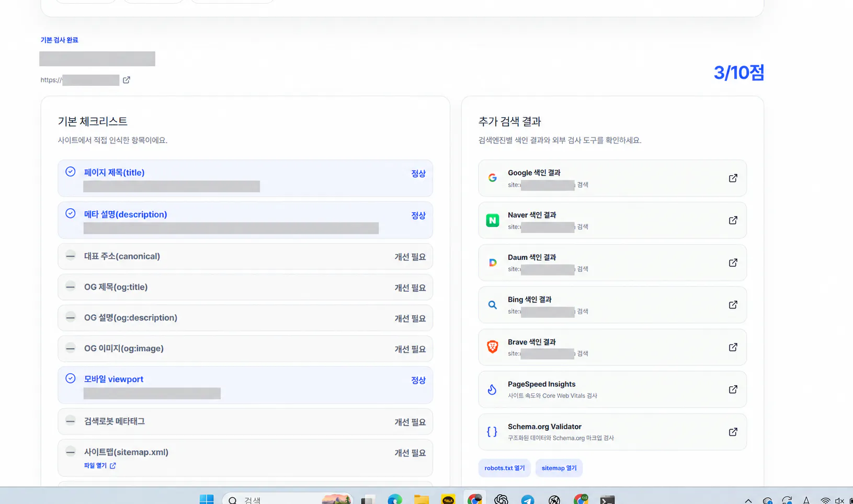Click the 모바일 viewport check circle icon
This screenshot has height=504, width=853.
[71, 379]
